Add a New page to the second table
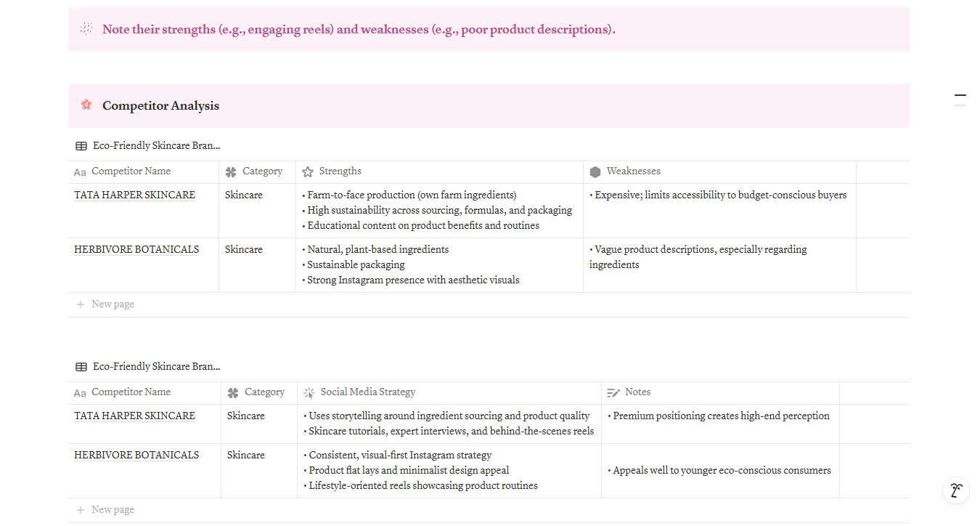This screenshot has width=980, height=526. [489, 510]
